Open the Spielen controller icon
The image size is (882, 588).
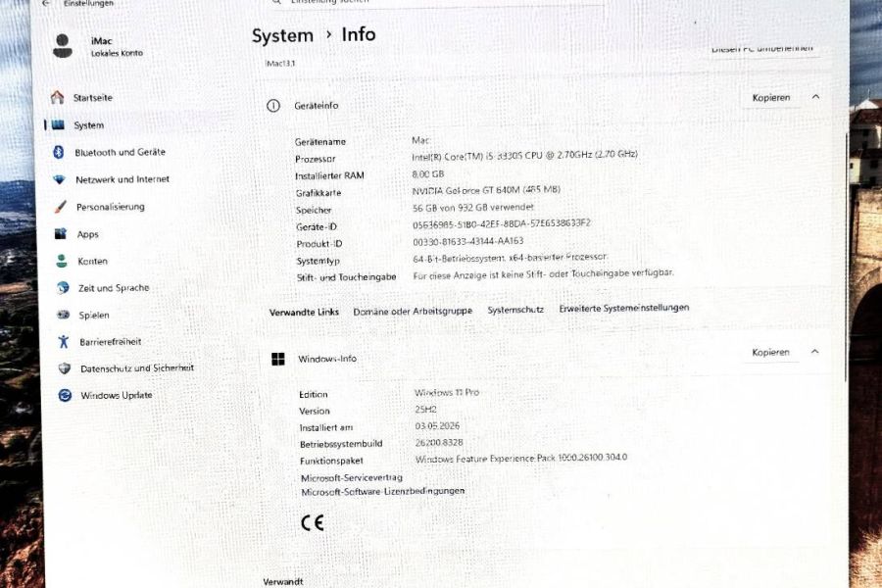pos(63,315)
